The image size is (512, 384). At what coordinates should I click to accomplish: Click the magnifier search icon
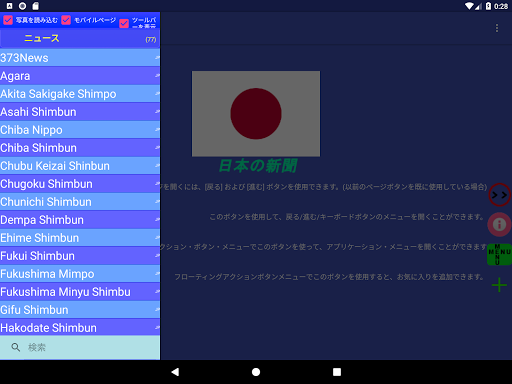pos(15,347)
